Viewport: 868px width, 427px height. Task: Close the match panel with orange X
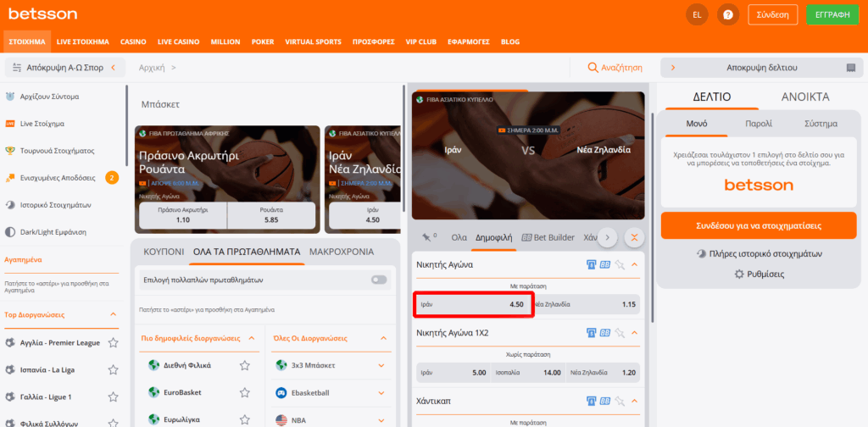(x=634, y=237)
